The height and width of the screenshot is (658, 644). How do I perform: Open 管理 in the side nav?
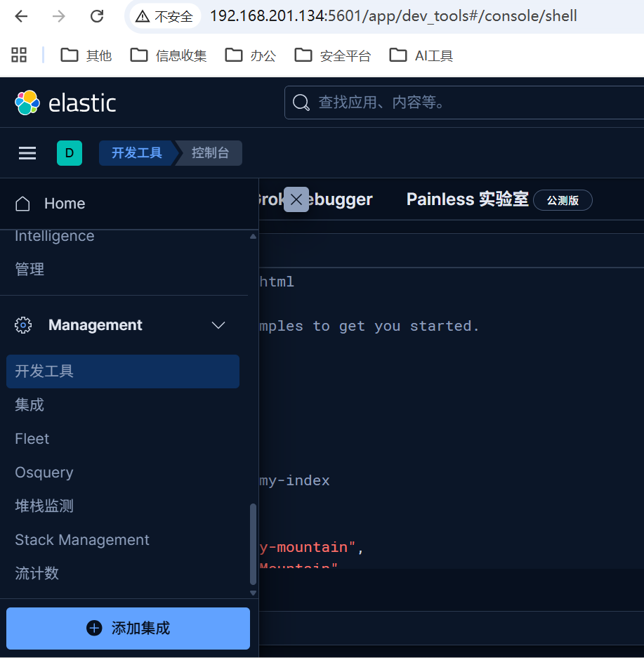pyautogui.click(x=29, y=270)
